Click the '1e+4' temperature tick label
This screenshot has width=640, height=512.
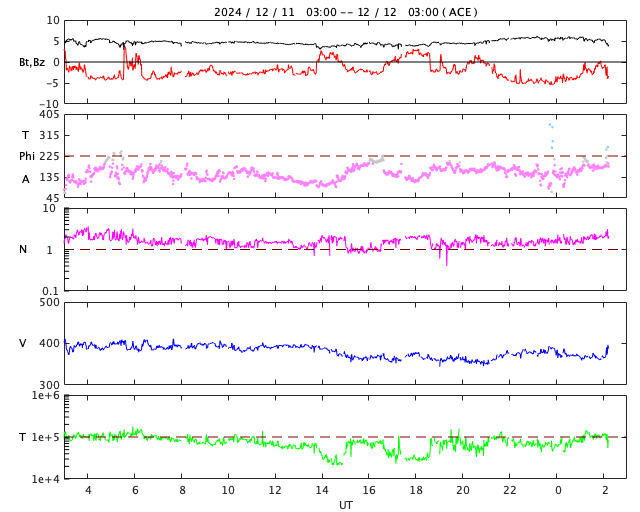pyautogui.click(x=46, y=479)
